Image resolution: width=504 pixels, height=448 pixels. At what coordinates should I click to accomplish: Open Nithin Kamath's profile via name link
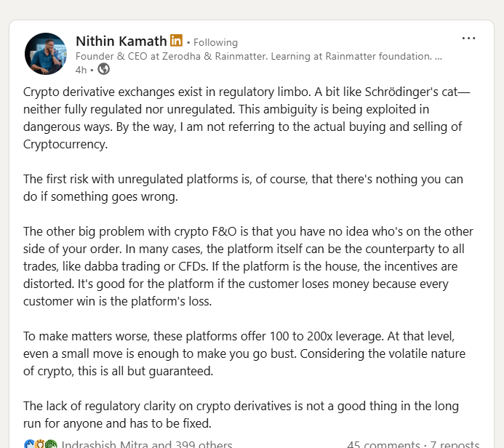[121, 41]
